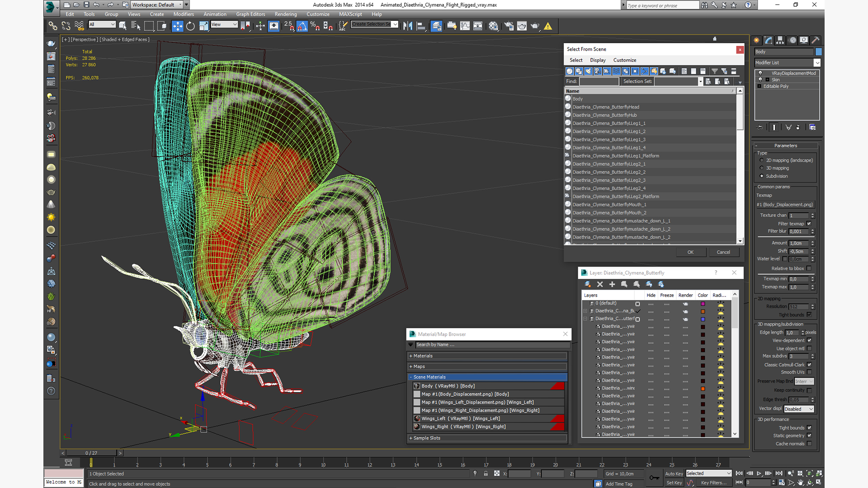868x488 pixels.
Task: Click the Auto Key button
Action: point(674,474)
